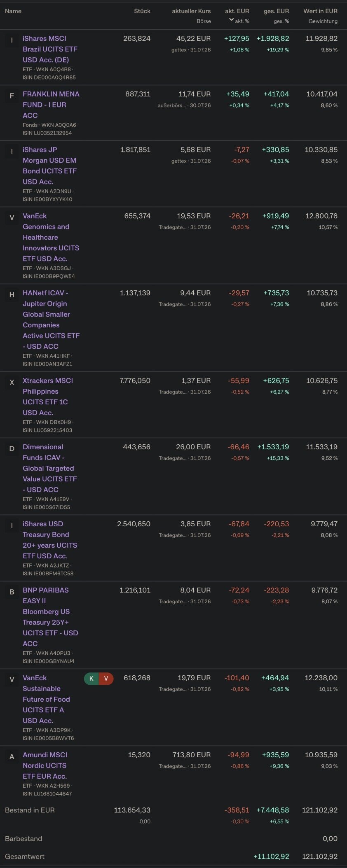
Task: Click the 'H' badge for HANetf ICAV
Action: (x=12, y=295)
